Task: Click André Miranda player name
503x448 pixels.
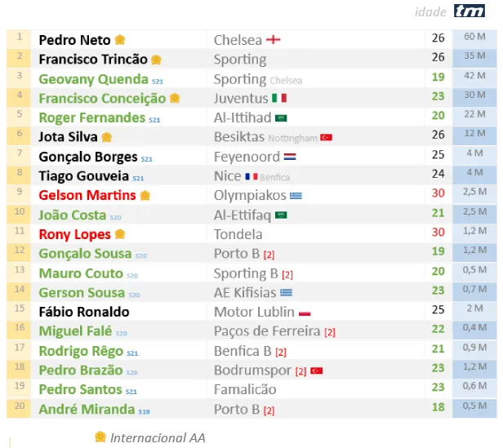Action: click(x=87, y=410)
